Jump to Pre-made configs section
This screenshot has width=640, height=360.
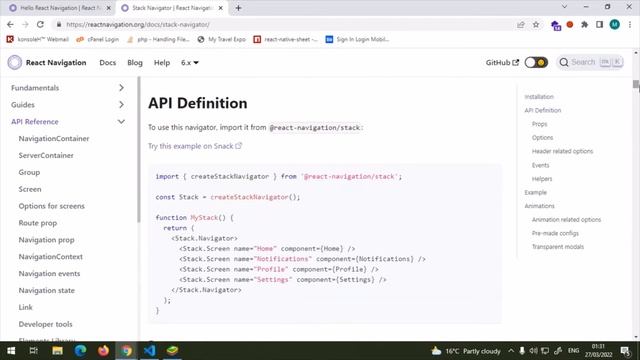click(x=555, y=233)
